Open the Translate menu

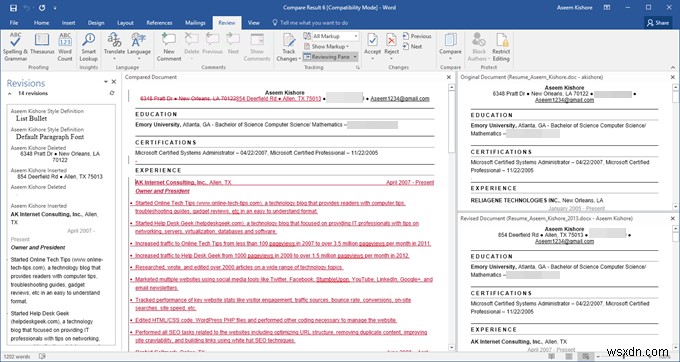click(114, 46)
